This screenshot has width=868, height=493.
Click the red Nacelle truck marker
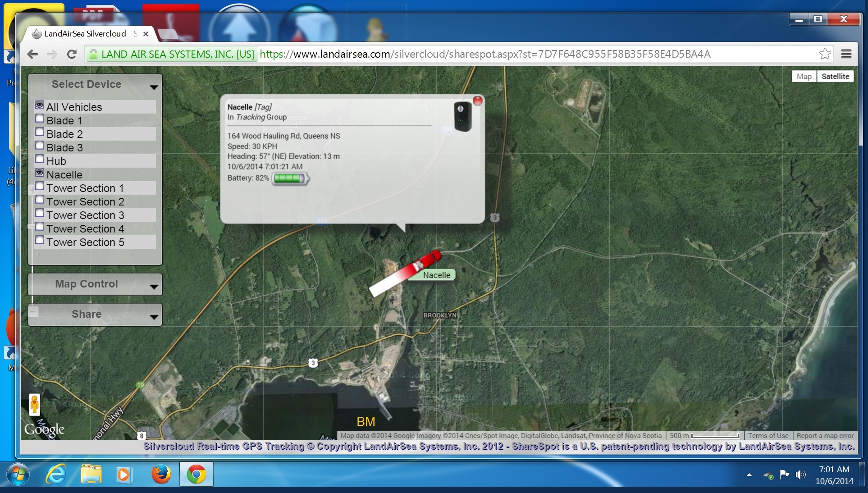click(x=404, y=273)
